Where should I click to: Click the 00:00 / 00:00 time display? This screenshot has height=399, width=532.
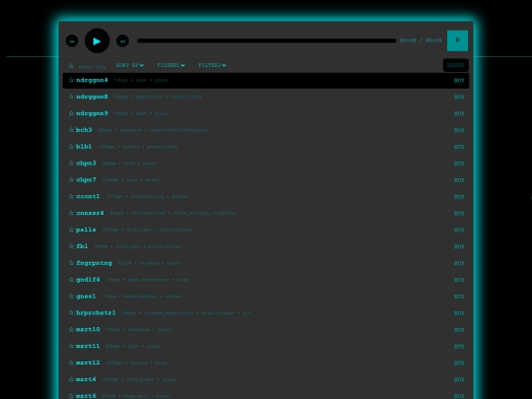tap(421, 40)
